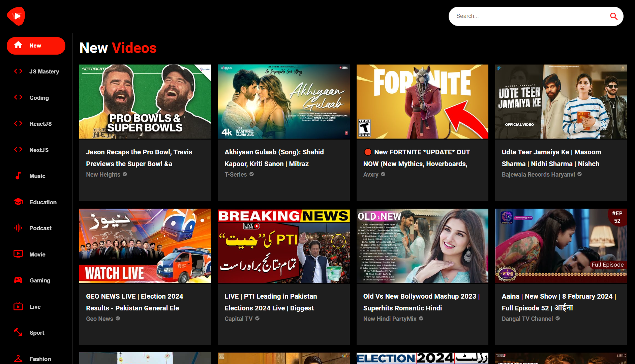Click the Gaming controller icon
The height and width of the screenshot is (364, 635).
coord(18,280)
